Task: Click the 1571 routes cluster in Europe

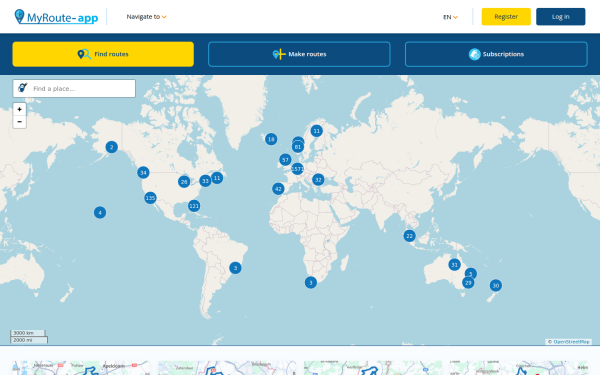Action: coord(297,169)
